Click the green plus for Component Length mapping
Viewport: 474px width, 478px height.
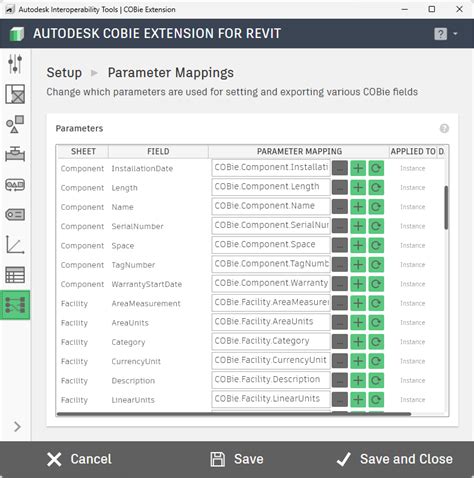click(x=358, y=187)
